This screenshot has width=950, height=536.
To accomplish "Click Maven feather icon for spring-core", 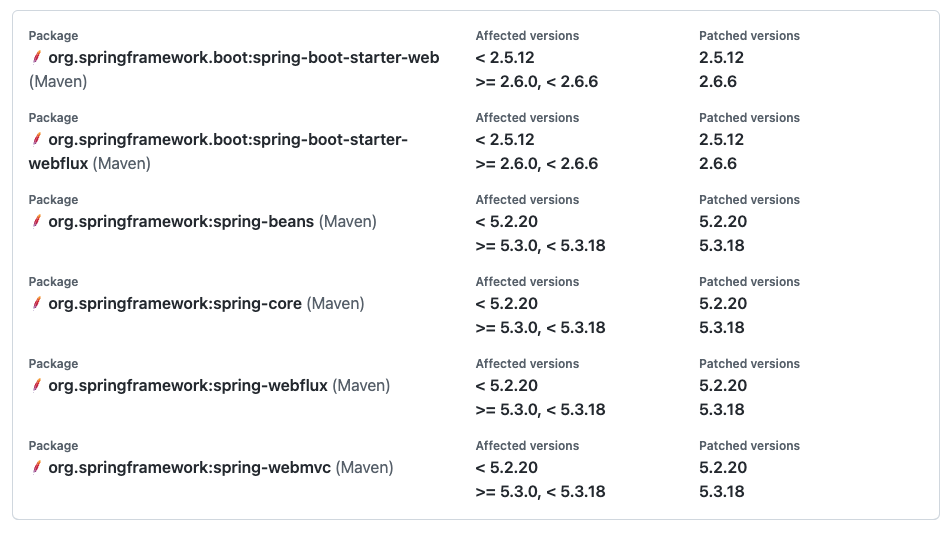I will (x=36, y=303).
